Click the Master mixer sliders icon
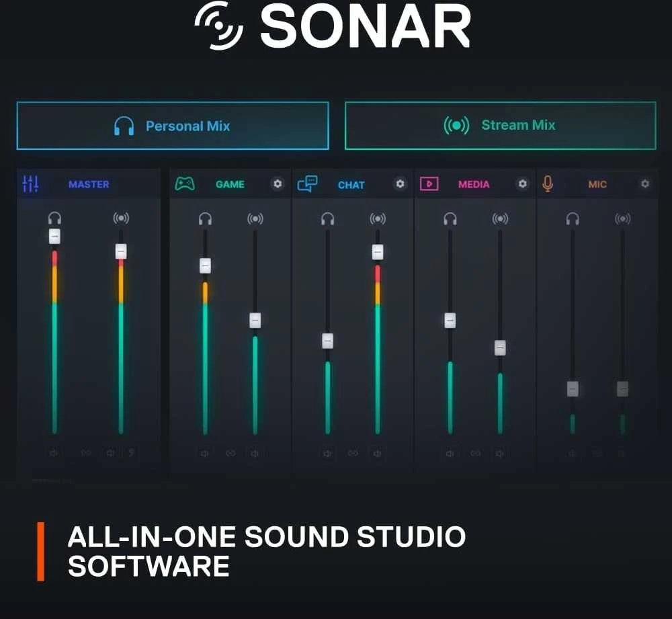Screen dimensions: 672x619 pyautogui.click(x=30, y=184)
